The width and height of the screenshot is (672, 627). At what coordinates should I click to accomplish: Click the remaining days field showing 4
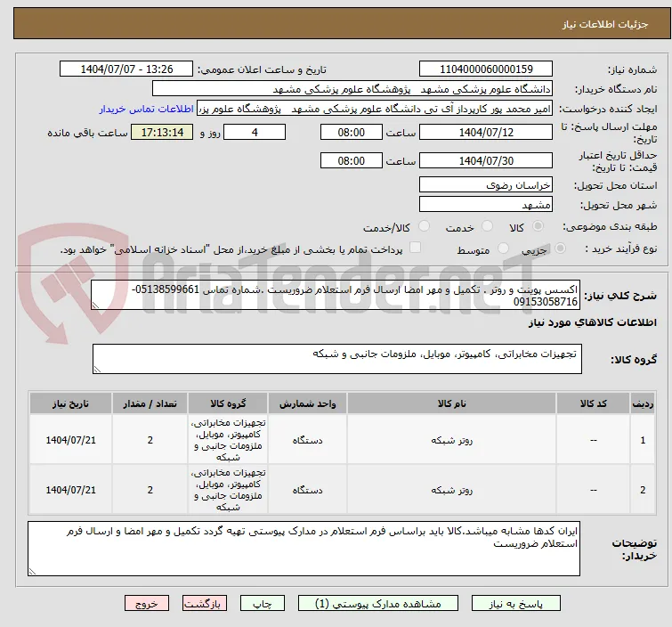pos(255,132)
